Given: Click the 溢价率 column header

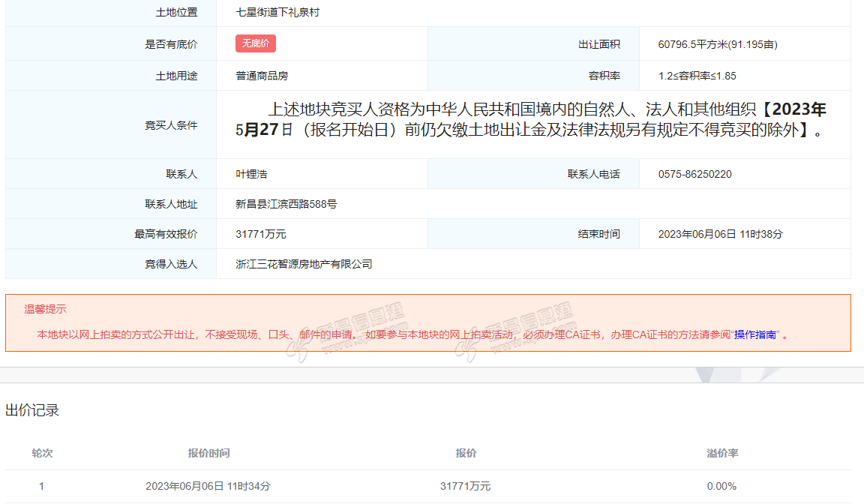Looking at the screenshot, I should pyautogui.click(x=722, y=454).
